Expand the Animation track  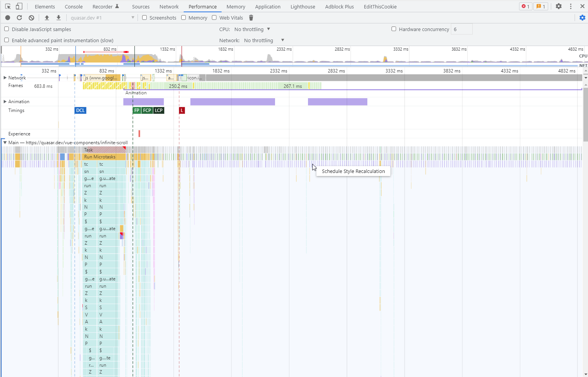(5, 101)
